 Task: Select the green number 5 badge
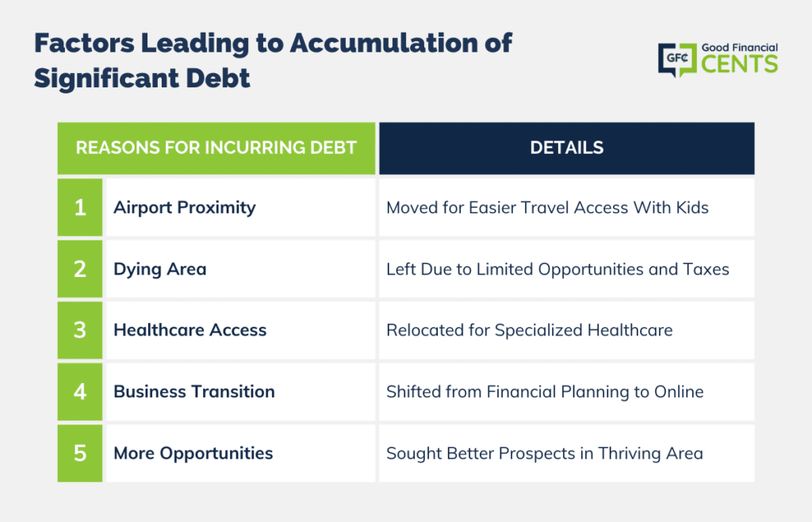[80, 453]
